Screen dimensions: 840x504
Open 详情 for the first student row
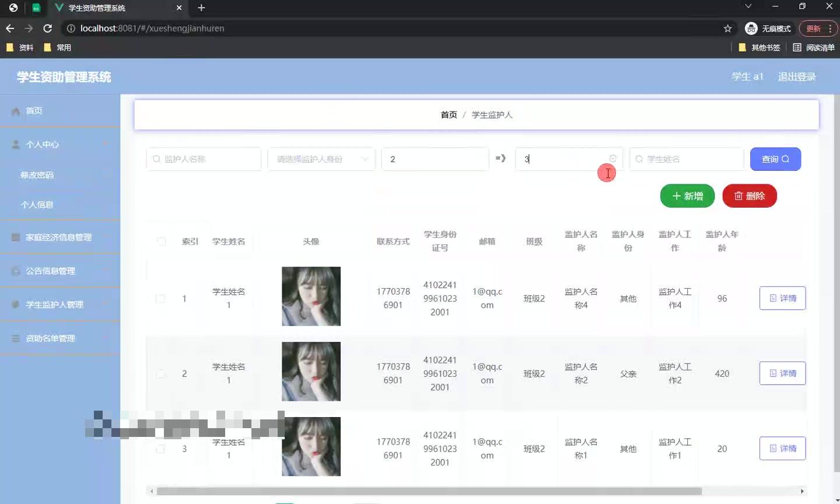pos(782,298)
